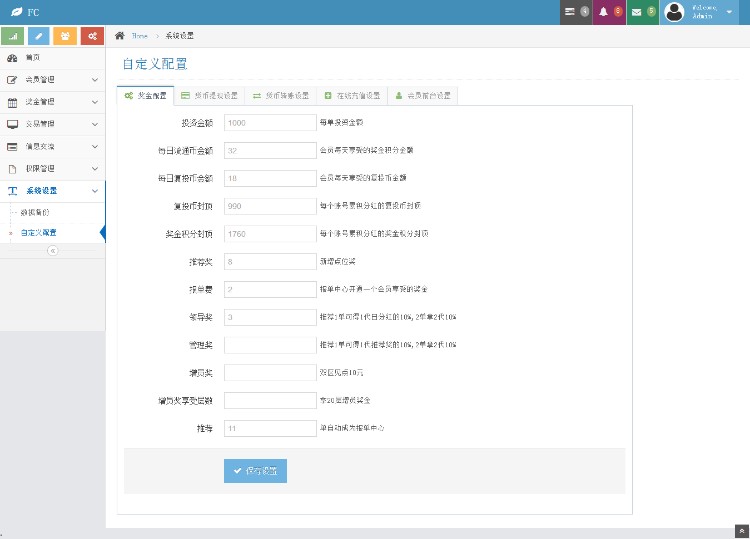Switch to the 会员前台设置 tab

[422, 96]
